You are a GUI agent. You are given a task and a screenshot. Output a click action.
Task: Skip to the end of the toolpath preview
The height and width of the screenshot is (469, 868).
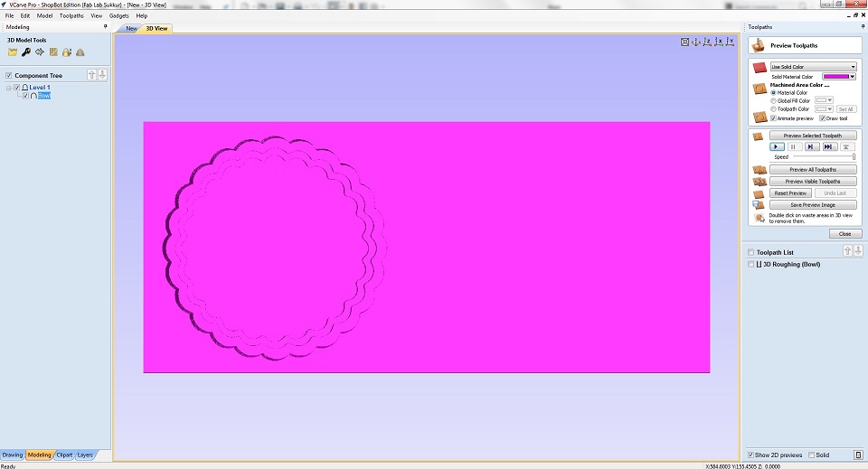click(828, 146)
